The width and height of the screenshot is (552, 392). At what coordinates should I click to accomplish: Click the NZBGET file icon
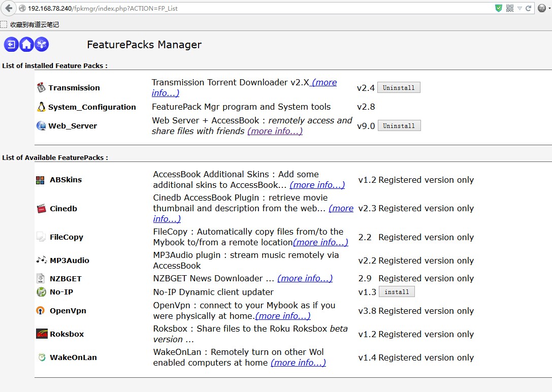click(x=41, y=278)
